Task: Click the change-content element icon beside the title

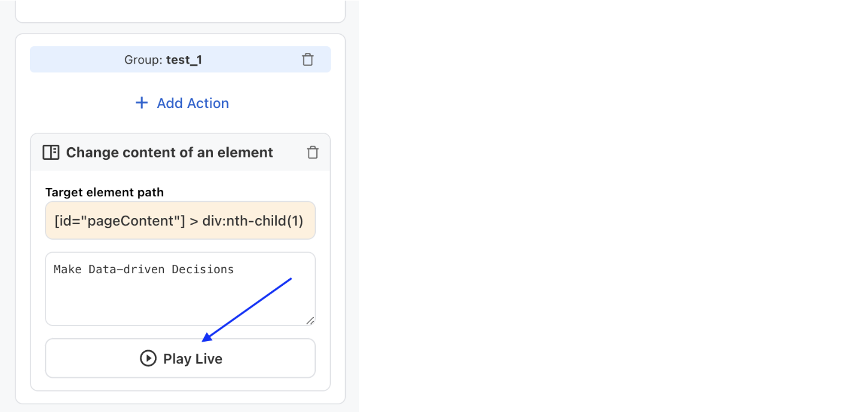Action: coord(51,152)
